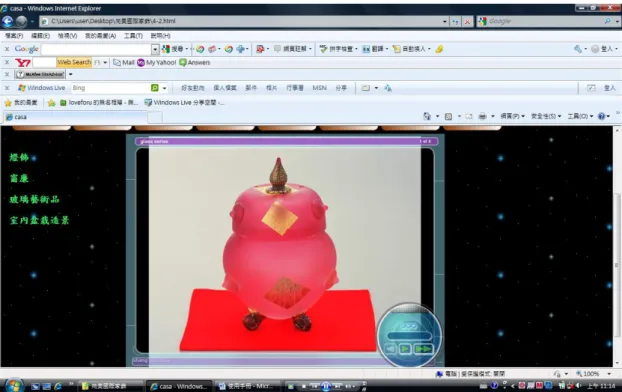Open the File menu in the menu bar
This screenshot has width=622, height=392.
(14, 36)
